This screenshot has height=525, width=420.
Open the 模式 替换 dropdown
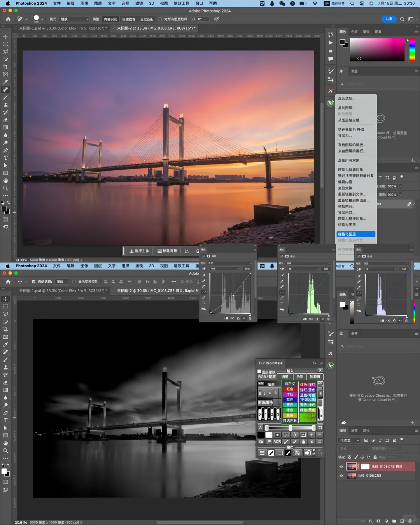click(x=75, y=19)
